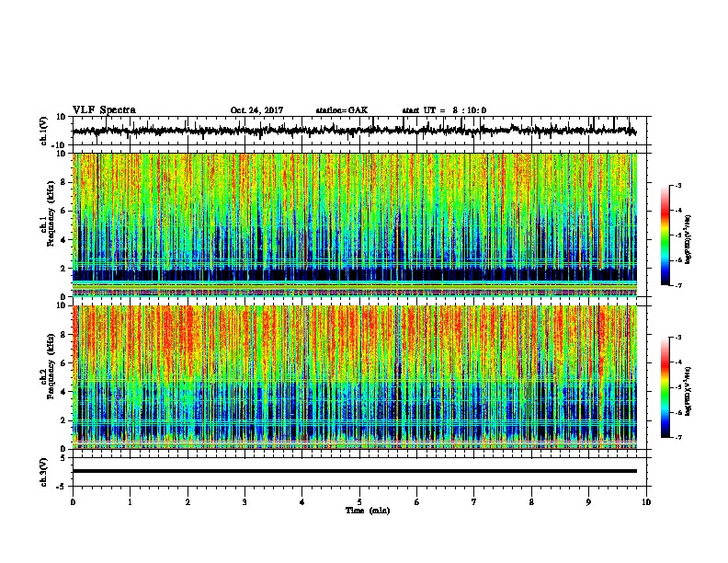728x563 pixels.
Task: Click the ch.2 color bar unit label
Action: tap(688, 391)
